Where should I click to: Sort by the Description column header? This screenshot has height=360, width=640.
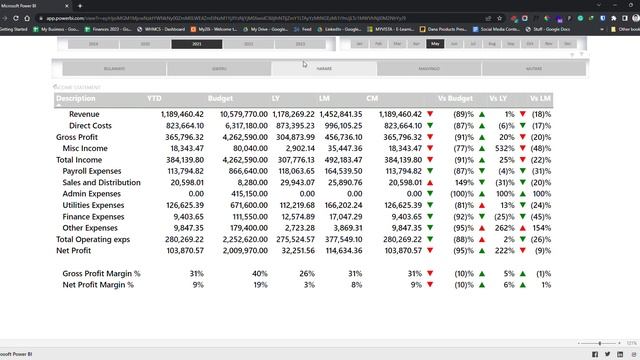point(76,98)
